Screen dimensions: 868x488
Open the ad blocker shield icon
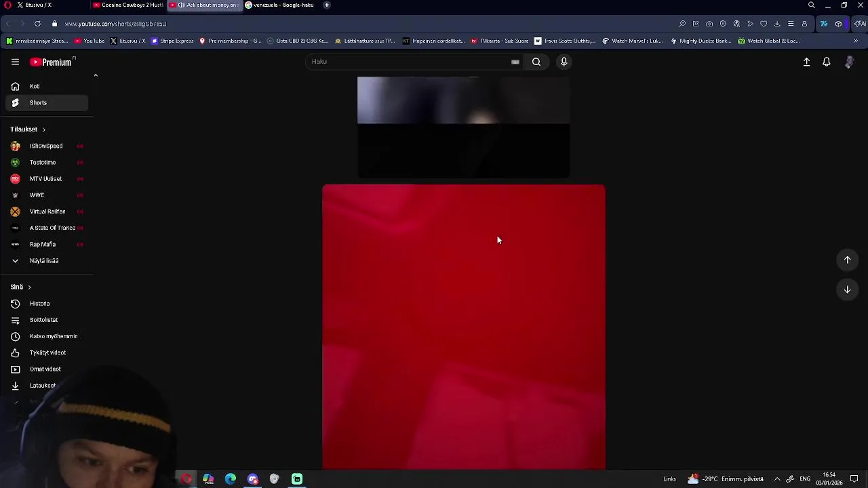click(x=723, y=24)
